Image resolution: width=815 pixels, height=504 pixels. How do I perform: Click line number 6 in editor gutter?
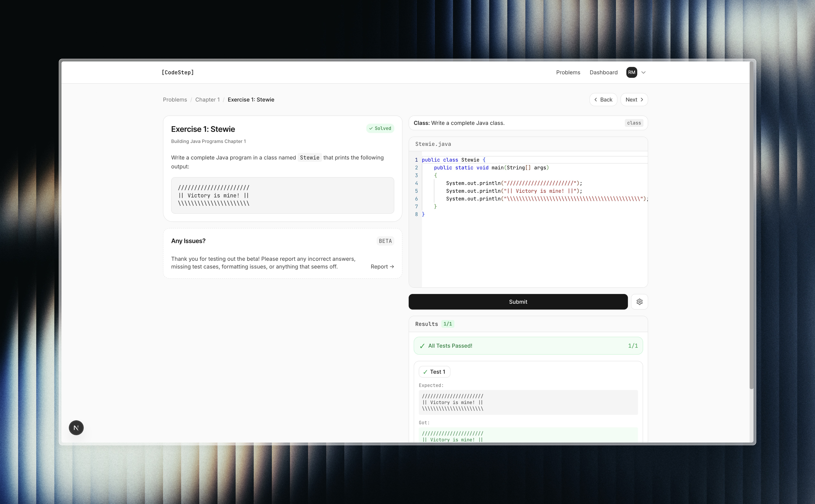click(x=416, y=199)
